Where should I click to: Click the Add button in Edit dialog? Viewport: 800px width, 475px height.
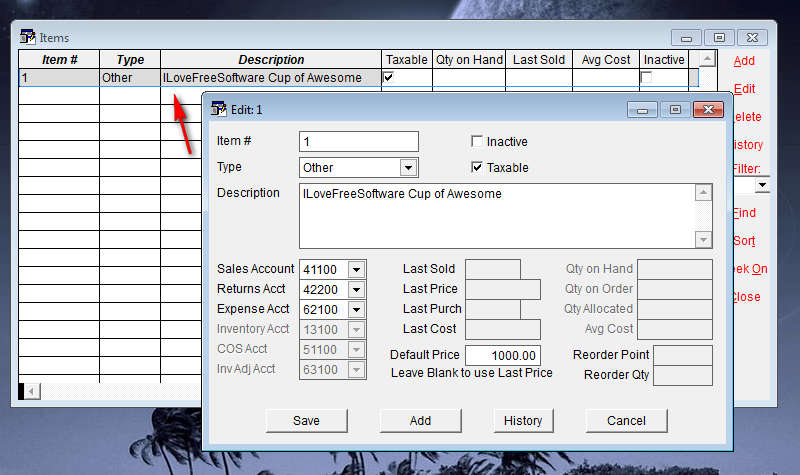tap(420, 420)
